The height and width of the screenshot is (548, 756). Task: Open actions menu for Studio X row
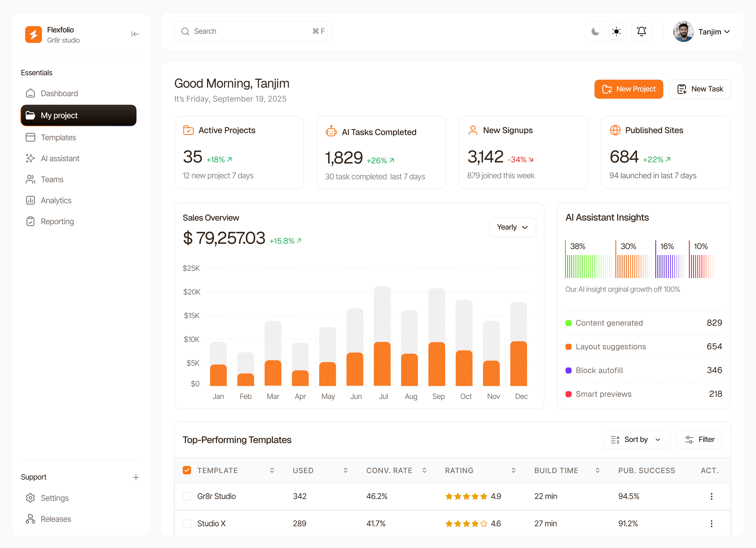(x=711, y=524)
